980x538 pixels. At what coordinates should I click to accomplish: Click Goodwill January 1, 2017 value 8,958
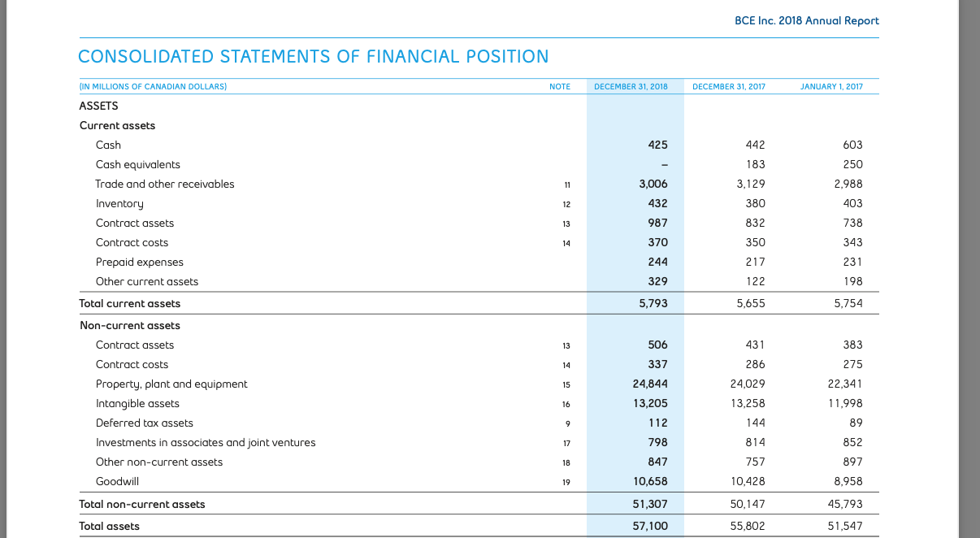tap(848, 481)
